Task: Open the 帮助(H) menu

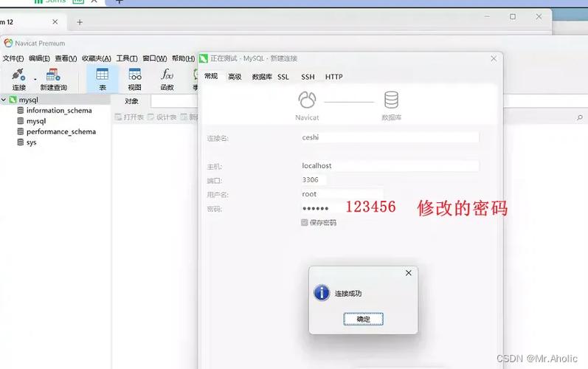Action: tap(184, 58)
